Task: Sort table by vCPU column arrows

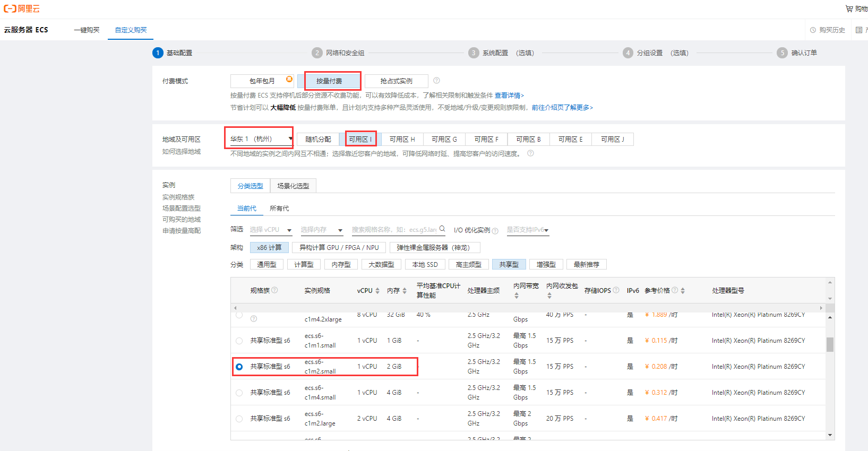Action: point(377,291)
